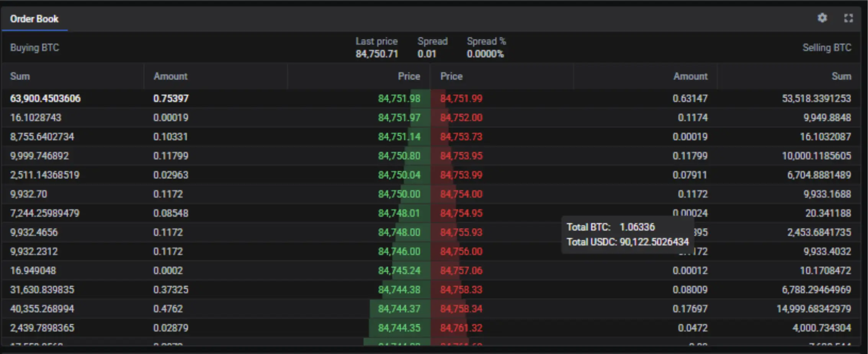Select ask price 84,758.34

461,309
